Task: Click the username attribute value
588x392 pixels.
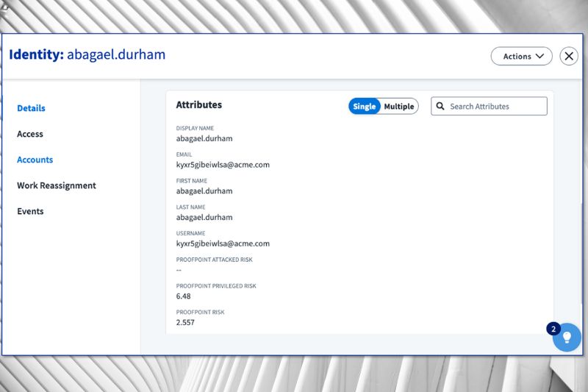Action: pyautogui.click(x=223, y=243)
